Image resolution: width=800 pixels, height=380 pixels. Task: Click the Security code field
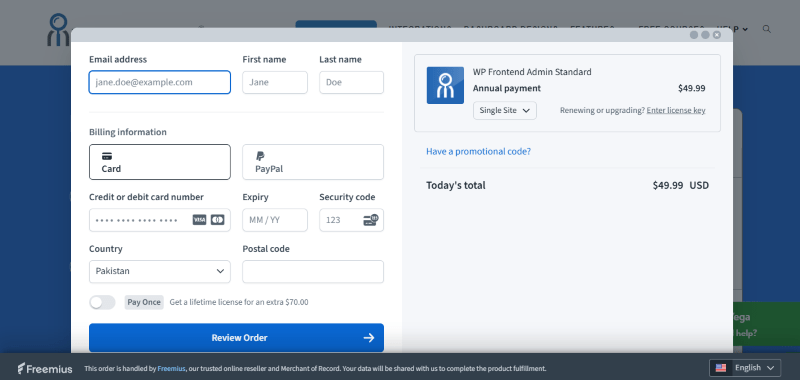[352, 220]
